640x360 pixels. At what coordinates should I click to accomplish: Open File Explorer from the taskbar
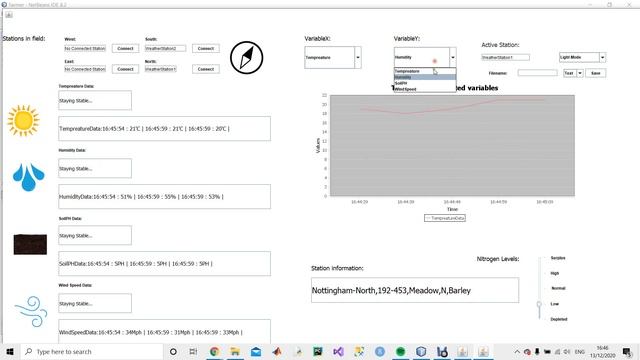pos(235,351)
